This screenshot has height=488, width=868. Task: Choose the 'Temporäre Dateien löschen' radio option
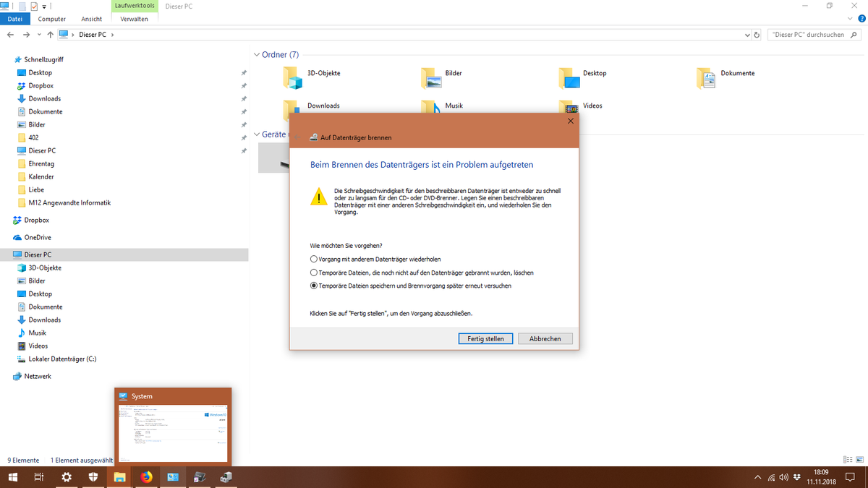tap(313, 273)
